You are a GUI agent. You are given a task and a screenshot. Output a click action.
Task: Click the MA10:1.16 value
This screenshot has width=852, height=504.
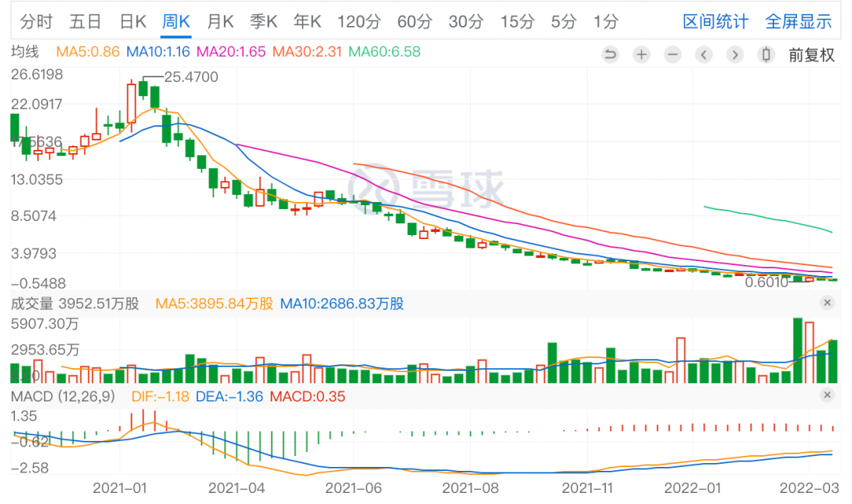point(158,52)
